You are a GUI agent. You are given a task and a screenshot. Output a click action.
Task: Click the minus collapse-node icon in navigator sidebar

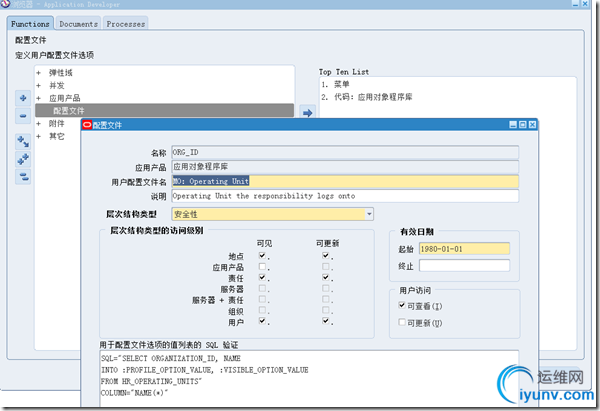23,116
